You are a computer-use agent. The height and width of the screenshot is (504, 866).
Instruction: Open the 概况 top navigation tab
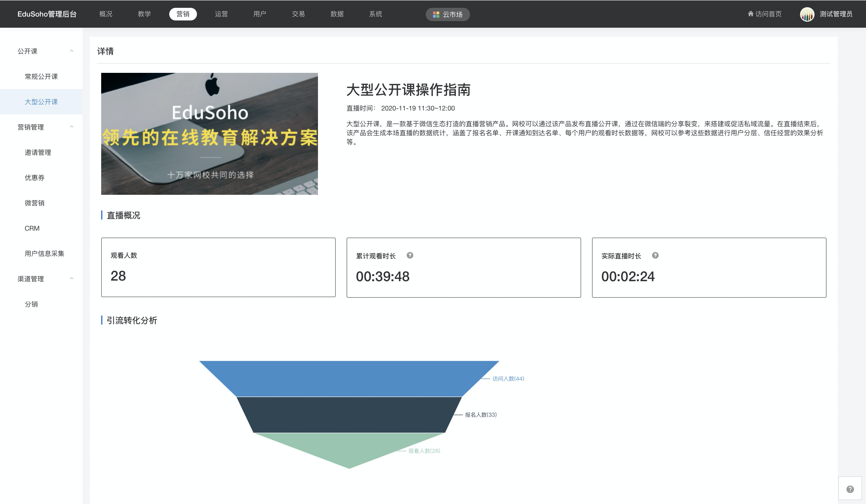click(105, 14)
